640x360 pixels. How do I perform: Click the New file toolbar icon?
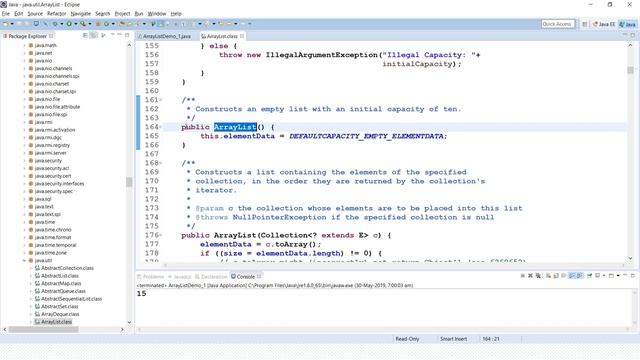5,24
